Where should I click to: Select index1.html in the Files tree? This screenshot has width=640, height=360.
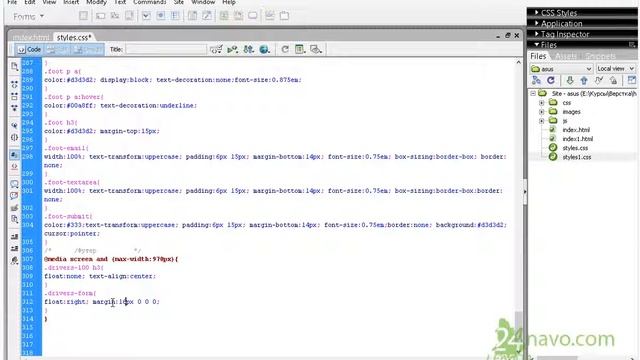[x=577, y=139]
